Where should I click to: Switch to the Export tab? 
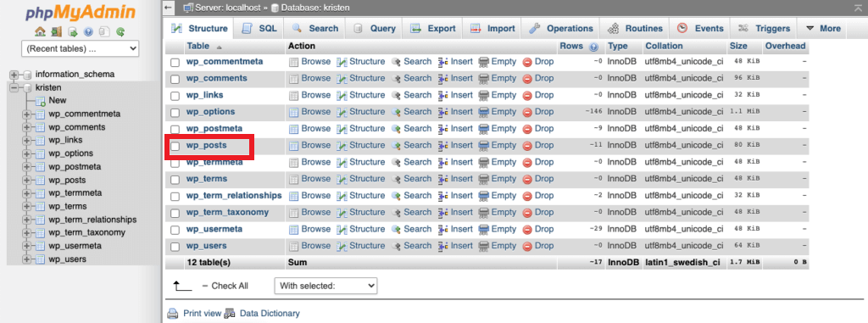click(x=432, y=28)
